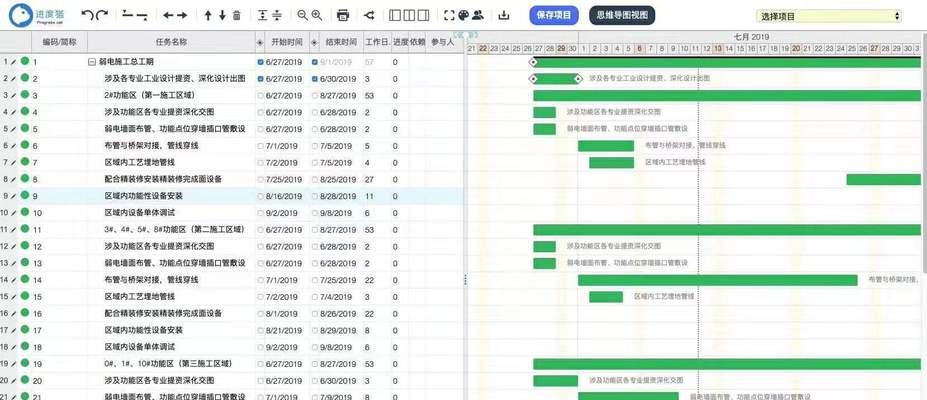The image size is (927, 400).
Task: Click task name 3#、4#、5#、8#功能区（第二施工区域）
Action: pos(174,229)
